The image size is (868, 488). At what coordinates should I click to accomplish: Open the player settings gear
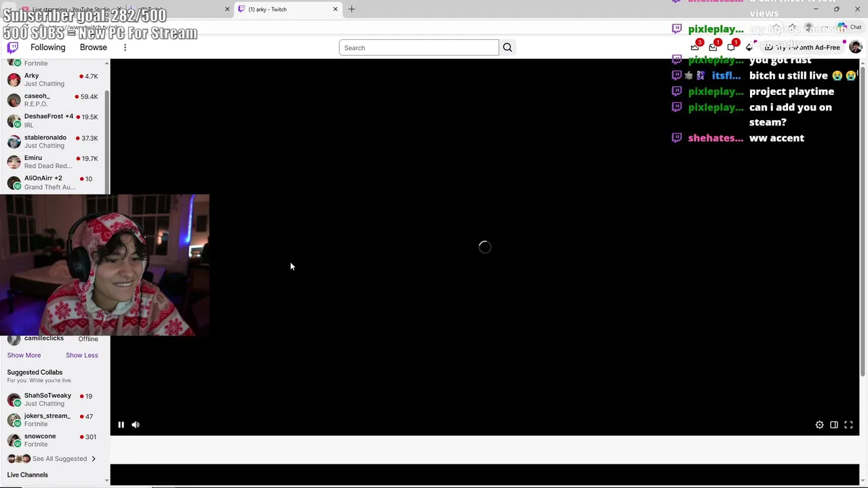click(x=819, y=425)
